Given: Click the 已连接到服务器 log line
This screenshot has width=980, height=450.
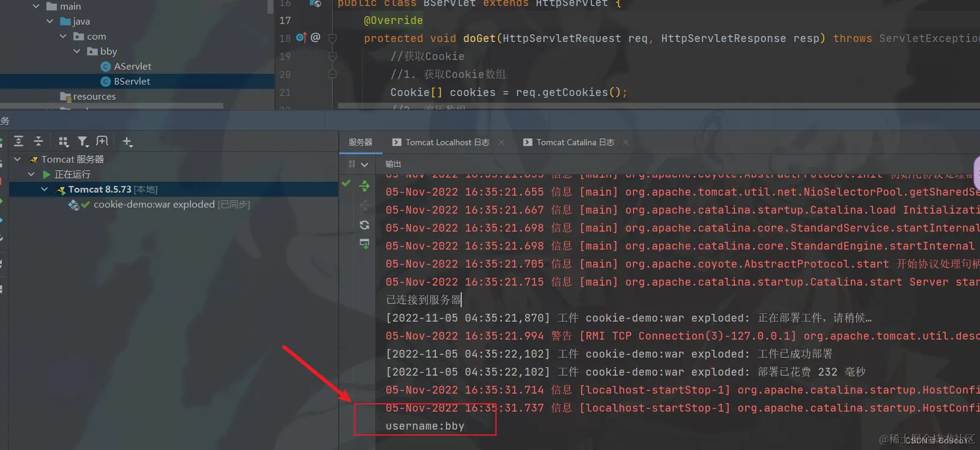Looking at the screenshot, I should coord(423,300).
